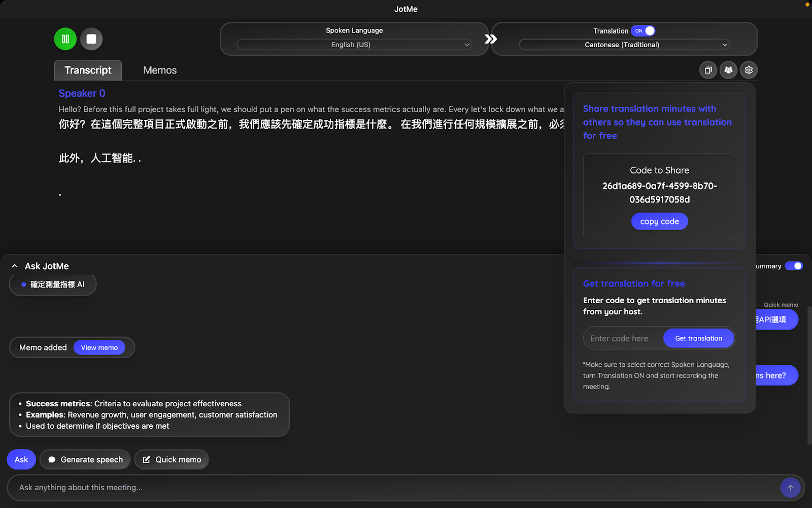812x508 pixels.
Task: Click the Get translation button
Action: [698, 338]
